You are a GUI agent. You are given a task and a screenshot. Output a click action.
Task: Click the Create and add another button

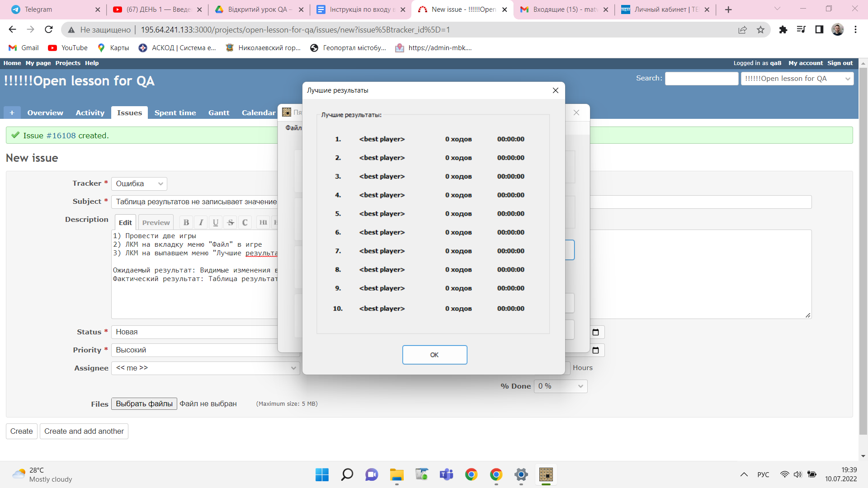point(84,431)
